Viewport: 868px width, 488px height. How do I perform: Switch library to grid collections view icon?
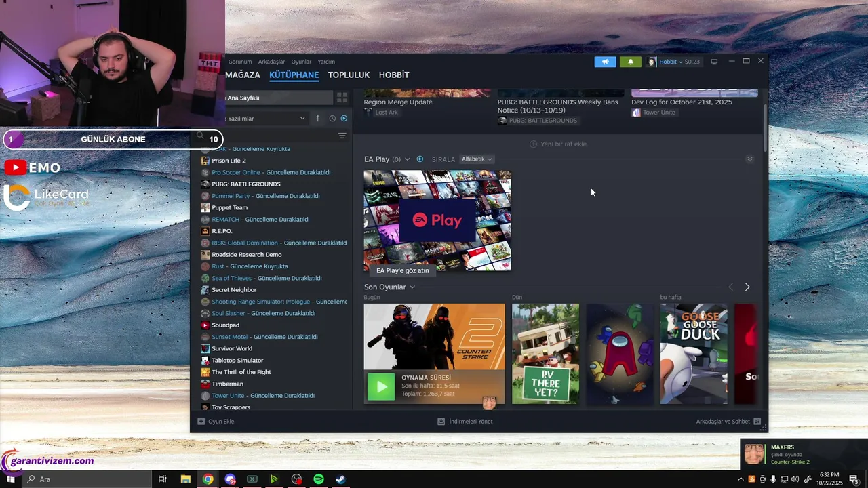(x=342, y=98)
